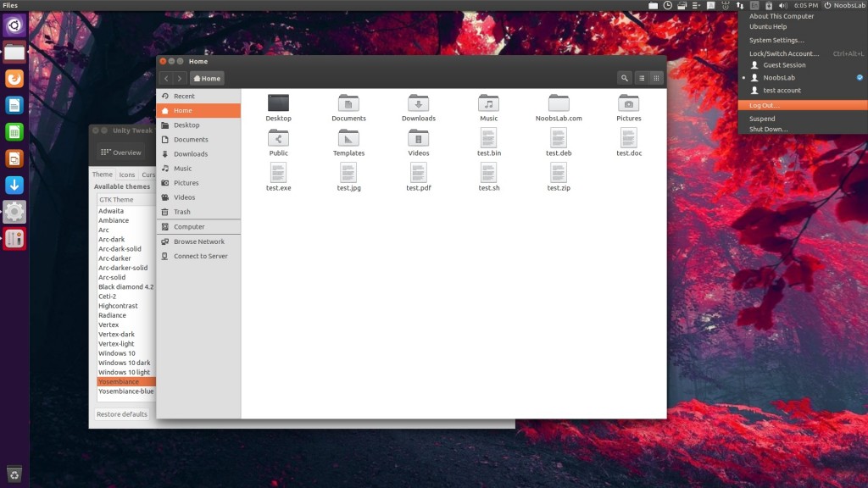Switch to list view icon in Files toolbar

pos(642,78)
